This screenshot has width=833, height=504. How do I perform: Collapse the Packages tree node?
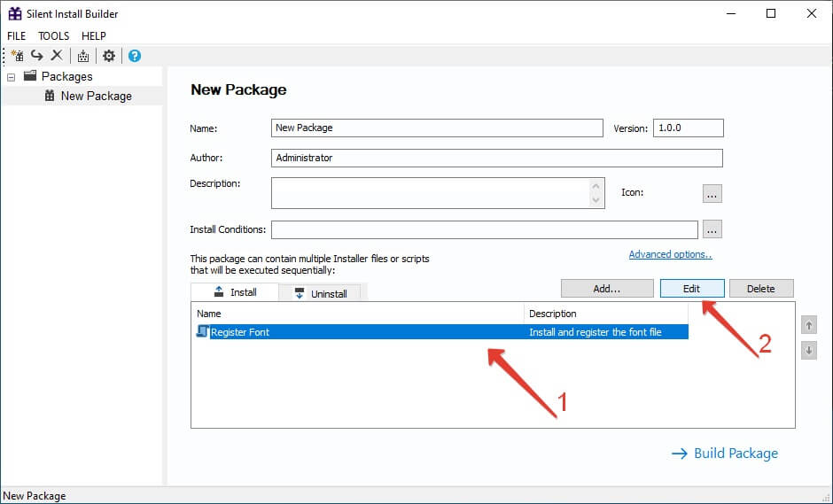click(x=12, y=77)
